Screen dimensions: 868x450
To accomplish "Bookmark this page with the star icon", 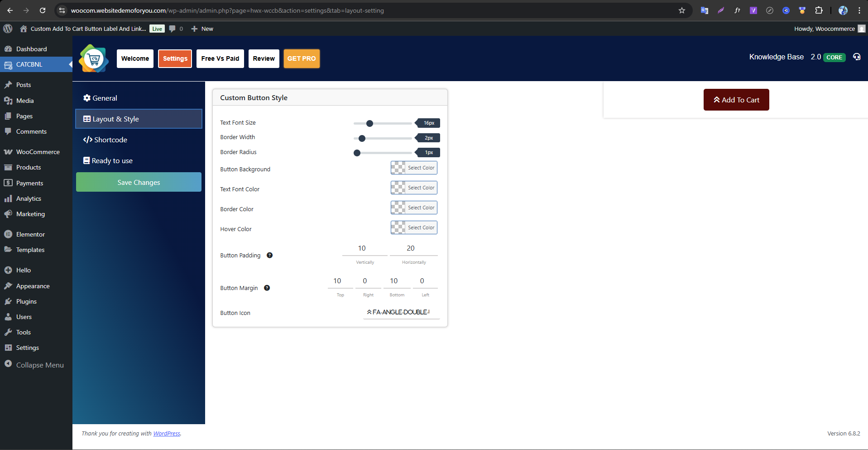I will point(681,10).
